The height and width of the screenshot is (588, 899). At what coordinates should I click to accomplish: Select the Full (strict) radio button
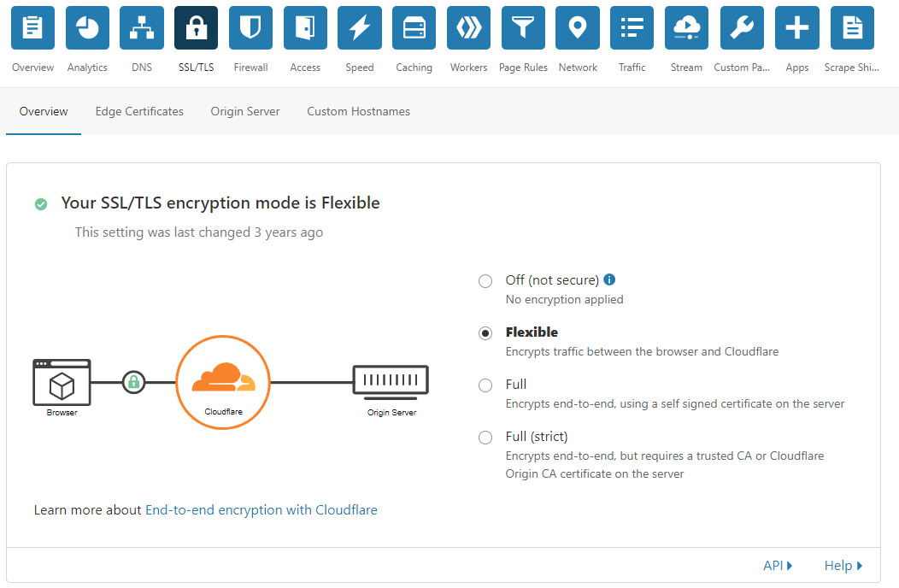point(485,438)
